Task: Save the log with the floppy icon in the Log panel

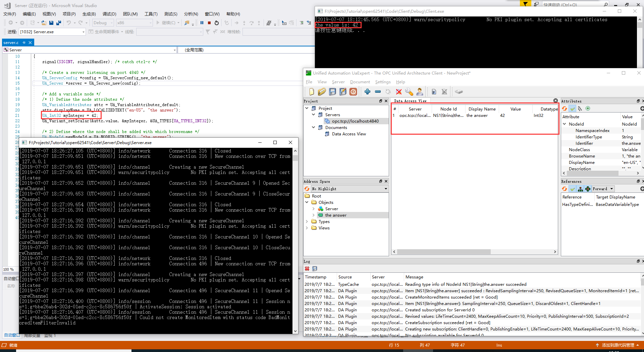Action: [x=315, y=269]
